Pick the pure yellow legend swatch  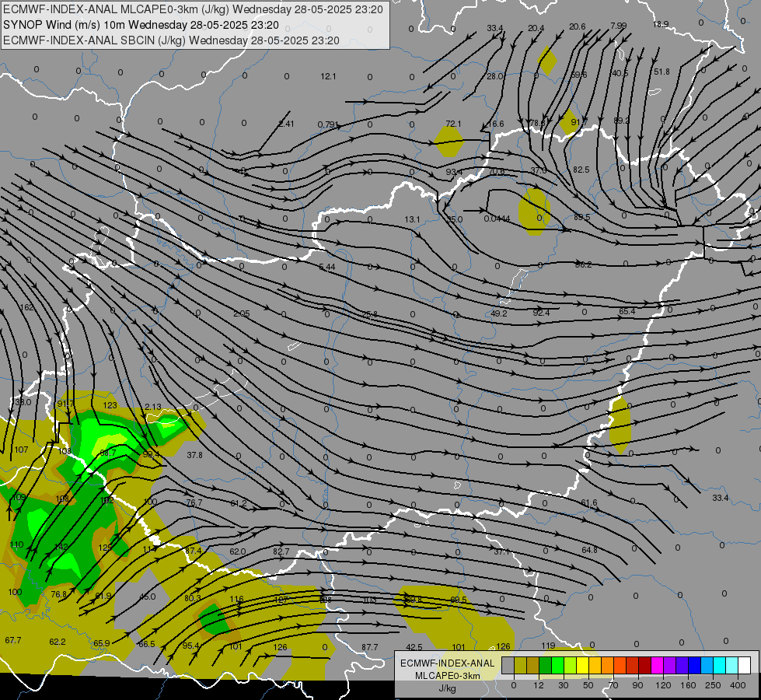(582, 665)
